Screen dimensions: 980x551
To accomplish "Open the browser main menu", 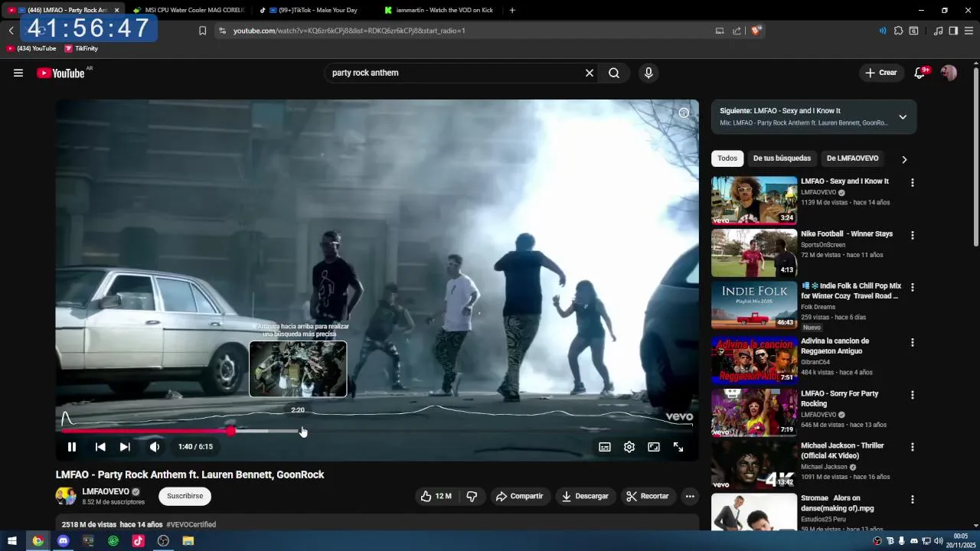I will pyautogui.click(x=969, y=31).
